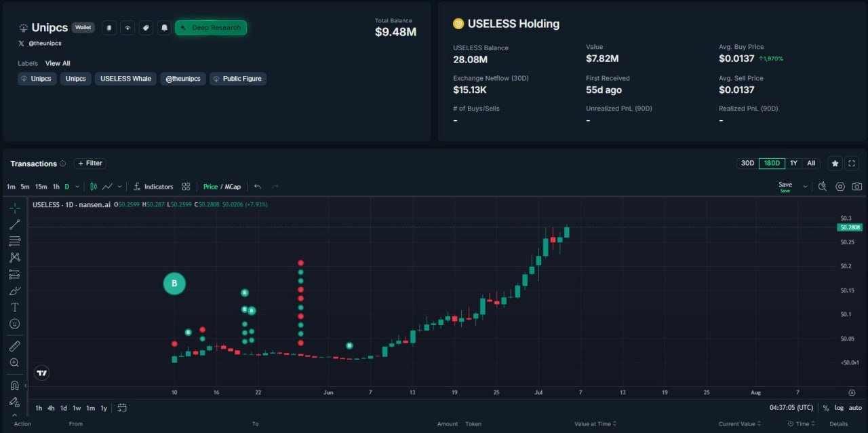The image size is (868, 433).
Task: Select the trend line drawing tool
Action: point(14,225)
